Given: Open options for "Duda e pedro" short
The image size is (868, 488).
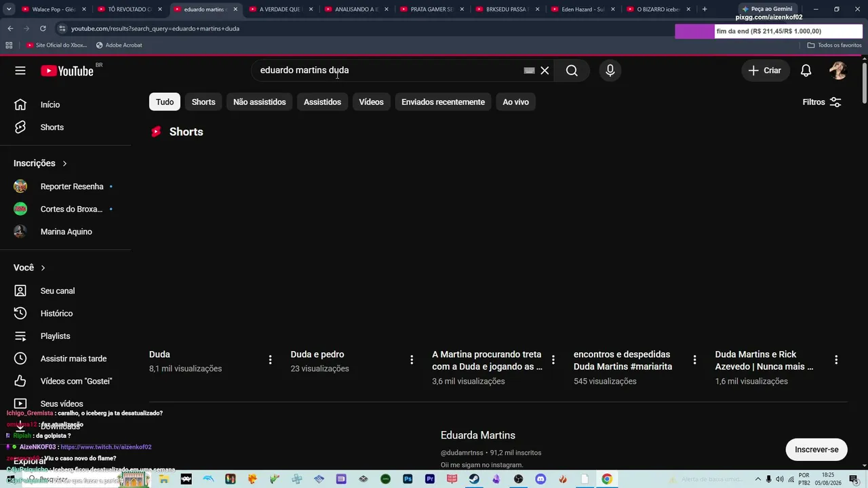Looking at the screenshot, I should pos(412,360).
